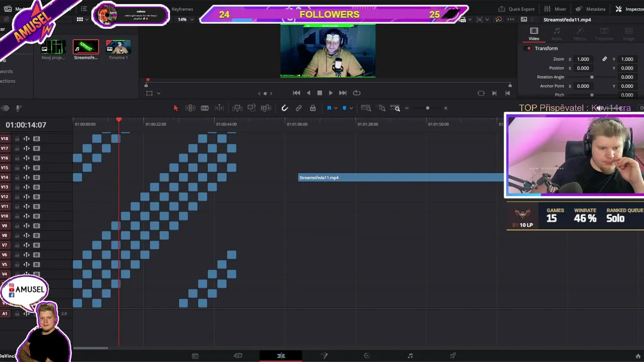
Task: Toggle the Inspector panel
Action: click(x=629, y=9)
